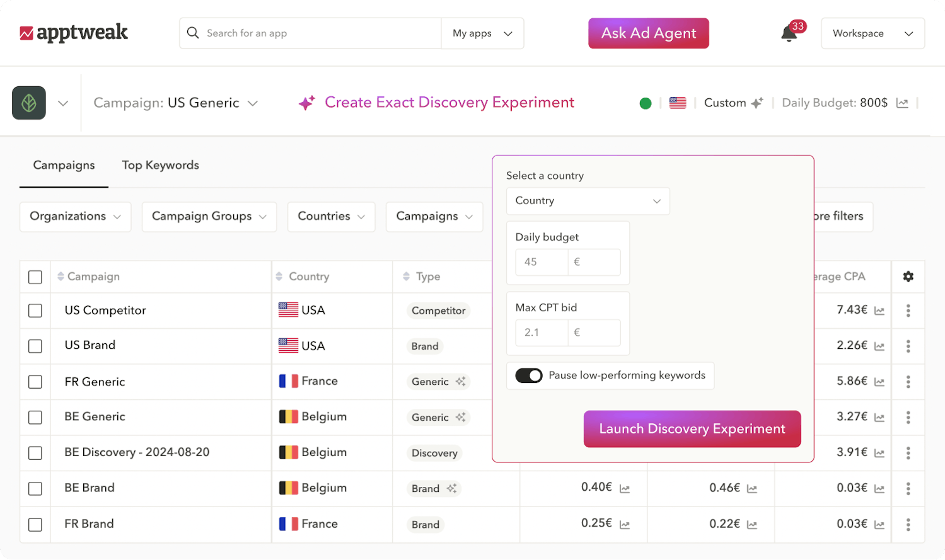Open the Workspace dropdown
The width and height of the screenshot is (945, 560).
click(x=873, y=33)
